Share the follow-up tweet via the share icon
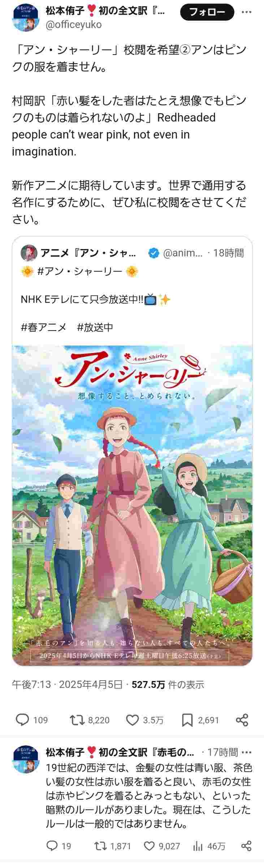This screenshot has height=868, width=264. click(x=246, y=846)
